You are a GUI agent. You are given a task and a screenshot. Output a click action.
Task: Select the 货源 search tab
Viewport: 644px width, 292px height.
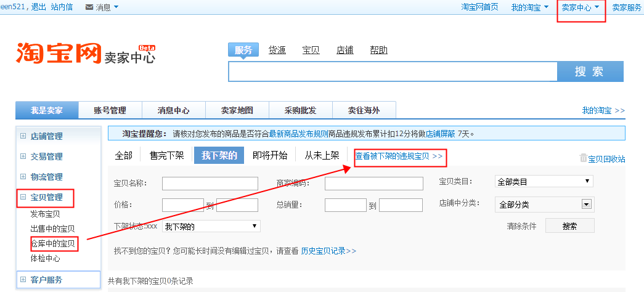click(x=277, y=50)
